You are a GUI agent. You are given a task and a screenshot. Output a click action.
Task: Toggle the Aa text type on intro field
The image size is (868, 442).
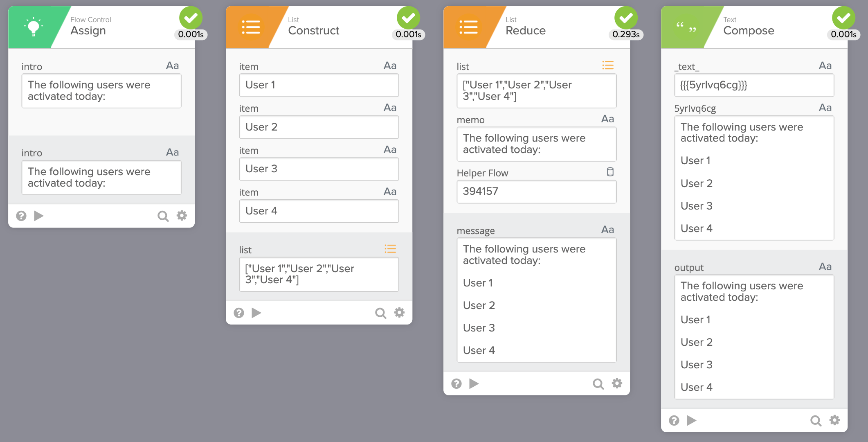[172, 65]
